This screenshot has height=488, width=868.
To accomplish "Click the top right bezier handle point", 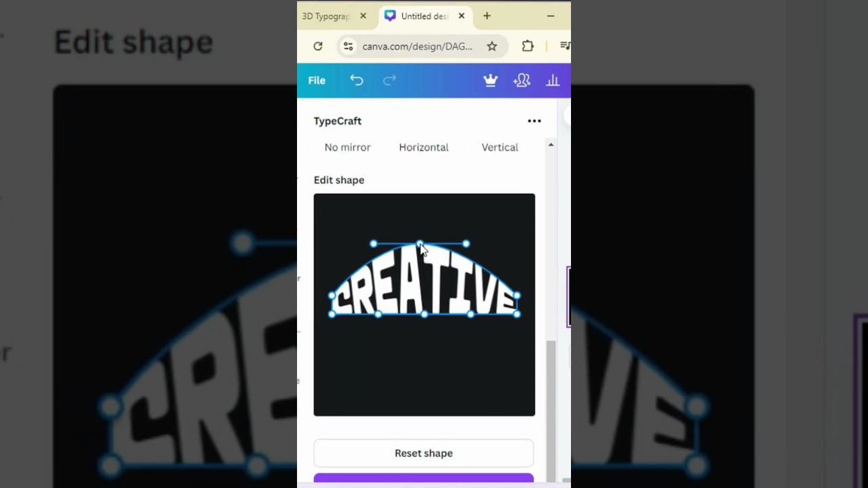I will (x=466, y=244).
